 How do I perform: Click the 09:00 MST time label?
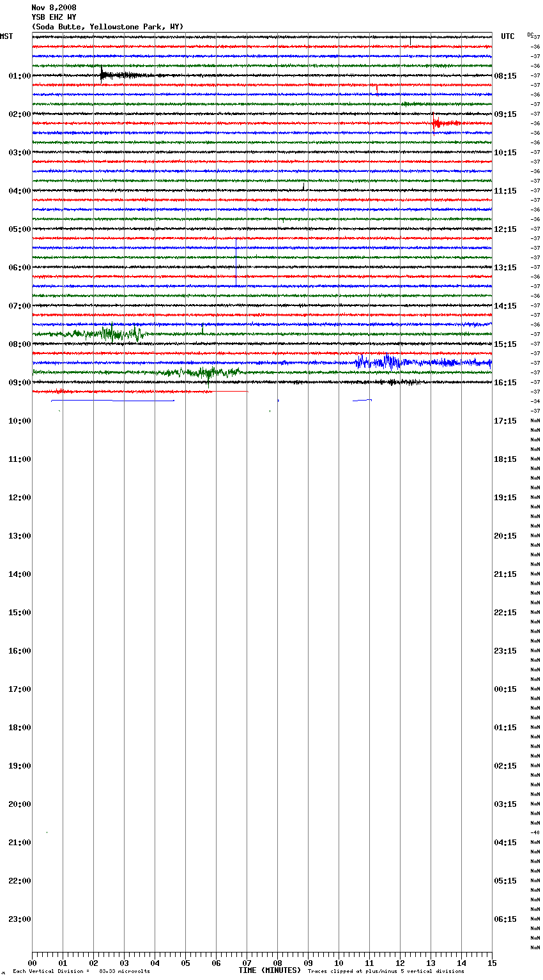coord(20,383)
